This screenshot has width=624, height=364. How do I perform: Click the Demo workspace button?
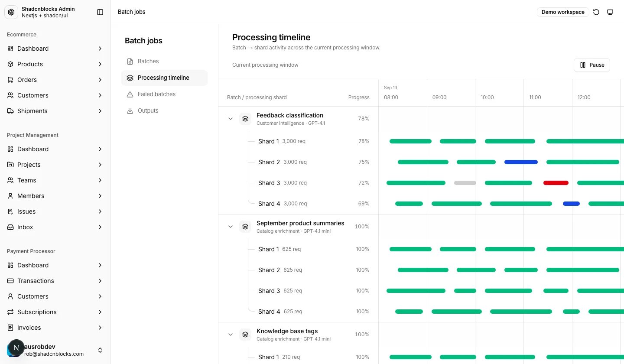(563, 12)
